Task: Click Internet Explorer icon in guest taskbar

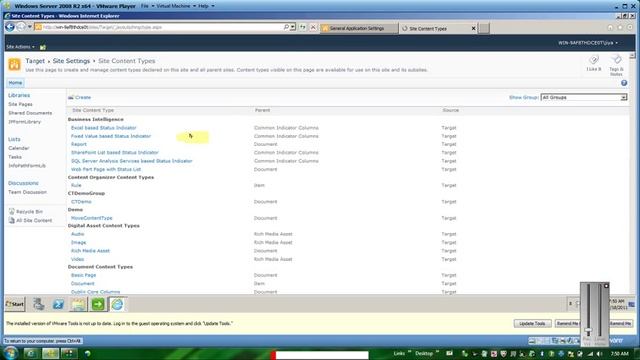Action: (118, 304)
